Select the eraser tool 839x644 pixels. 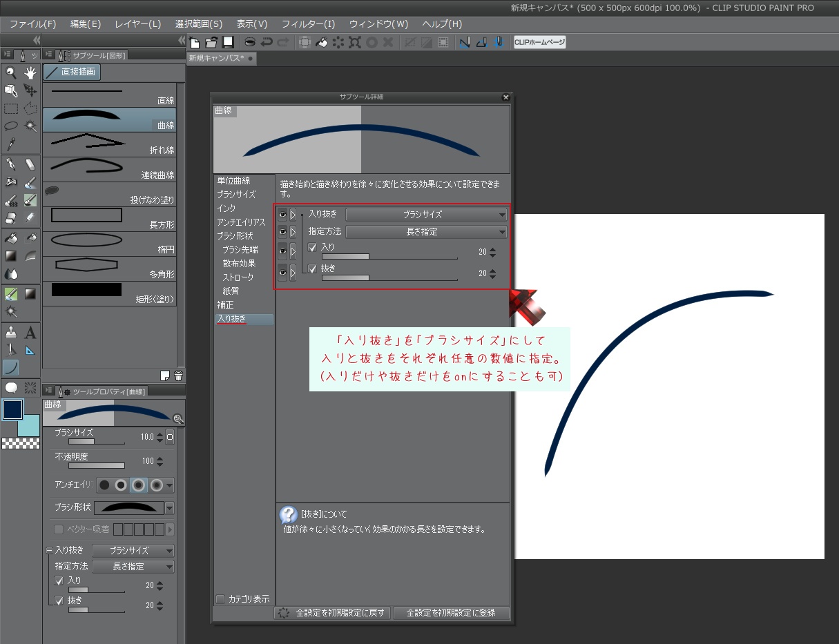30,164
